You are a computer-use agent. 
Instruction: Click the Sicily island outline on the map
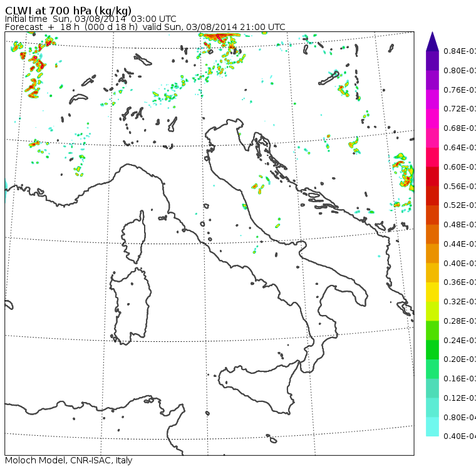258,387
